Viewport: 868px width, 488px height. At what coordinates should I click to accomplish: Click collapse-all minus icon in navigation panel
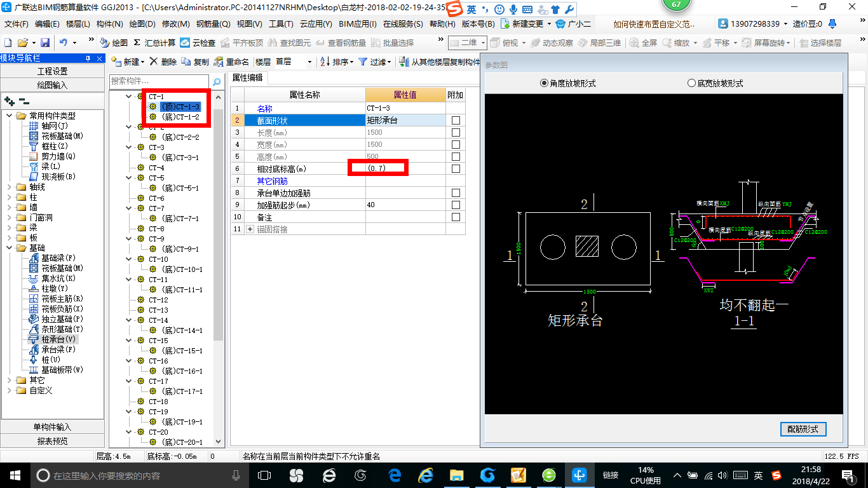pos(24,101)
